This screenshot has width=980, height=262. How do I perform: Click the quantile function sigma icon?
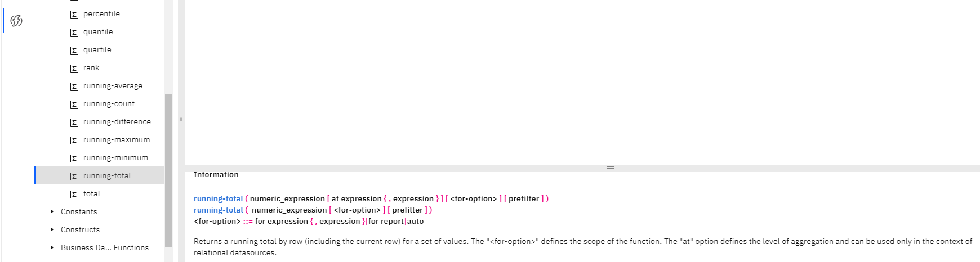(74, 32)
